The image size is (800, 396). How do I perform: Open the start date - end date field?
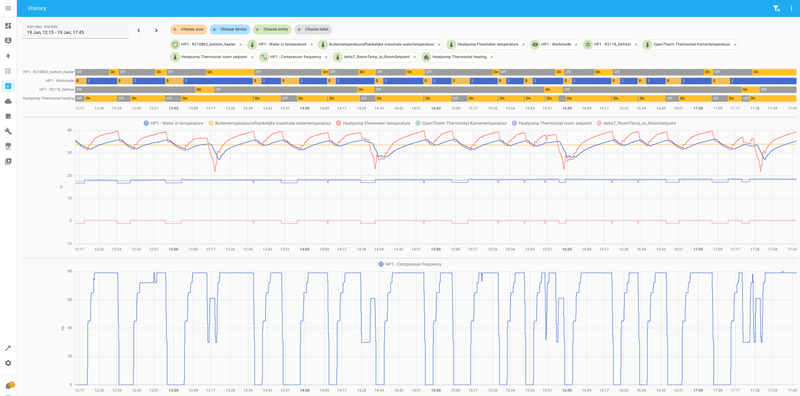click(x=76, y=30)
